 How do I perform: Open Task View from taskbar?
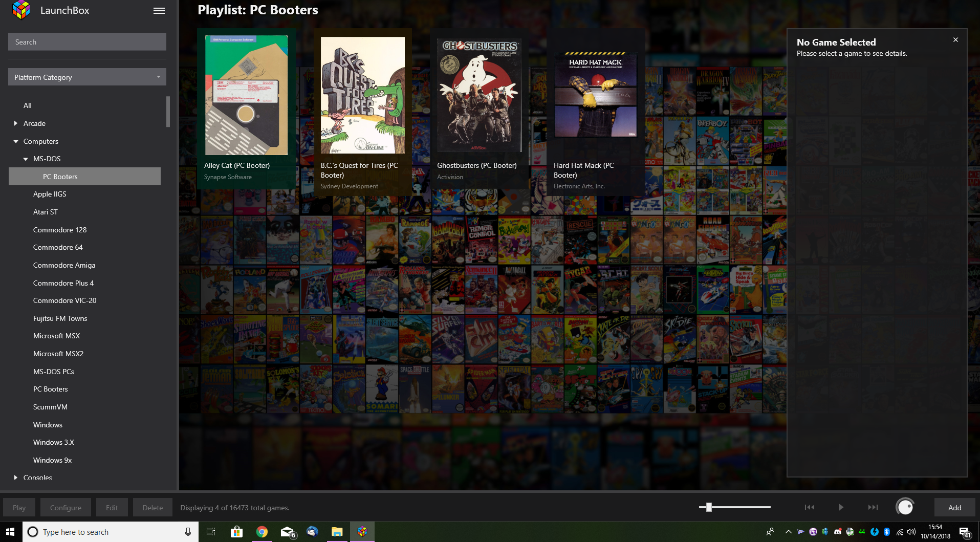click(x=210, y=532)
